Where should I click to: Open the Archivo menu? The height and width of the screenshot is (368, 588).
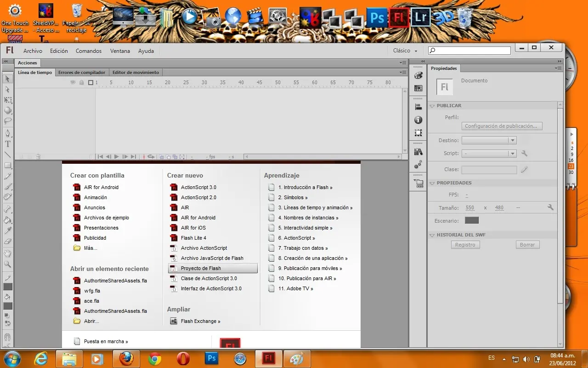pos(33,51)
